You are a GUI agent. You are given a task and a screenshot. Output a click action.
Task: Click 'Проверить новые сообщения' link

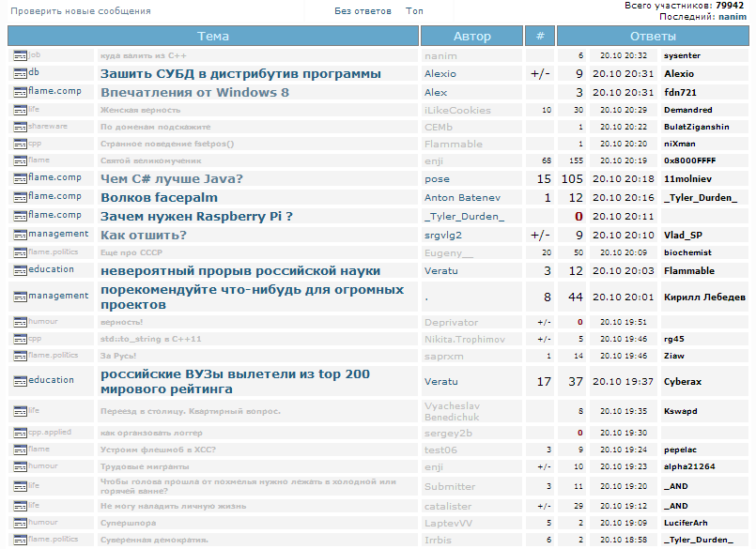pyautogui.click(x=81, y=11)
